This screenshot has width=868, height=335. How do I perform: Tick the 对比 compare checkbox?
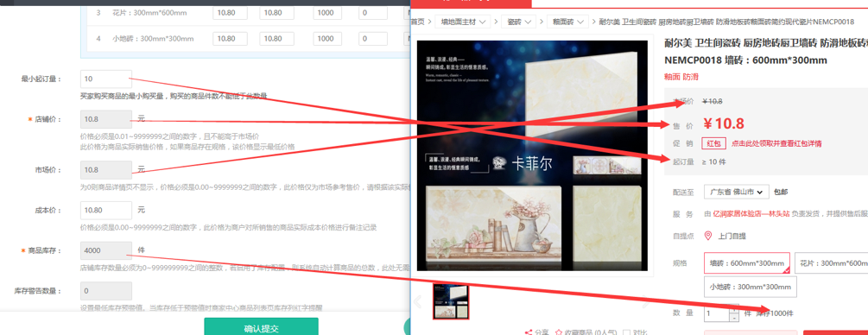pyautogui.click(x=627, y=332)
